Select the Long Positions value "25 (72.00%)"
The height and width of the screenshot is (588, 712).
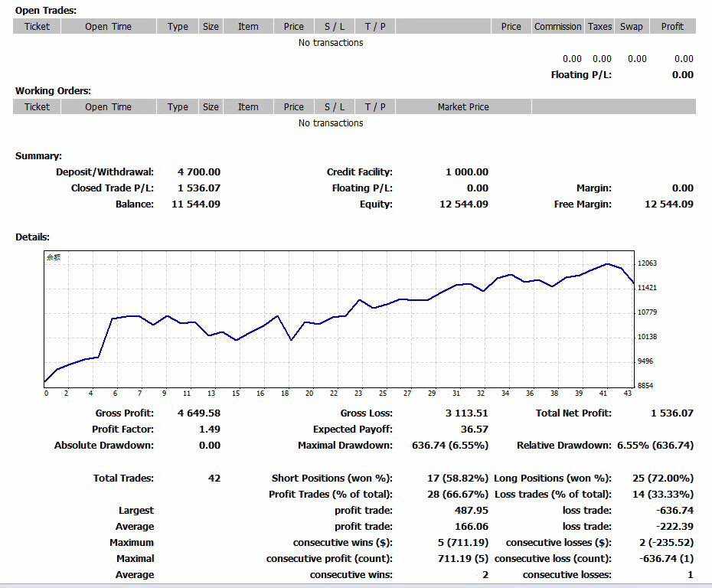click(663, 478)
